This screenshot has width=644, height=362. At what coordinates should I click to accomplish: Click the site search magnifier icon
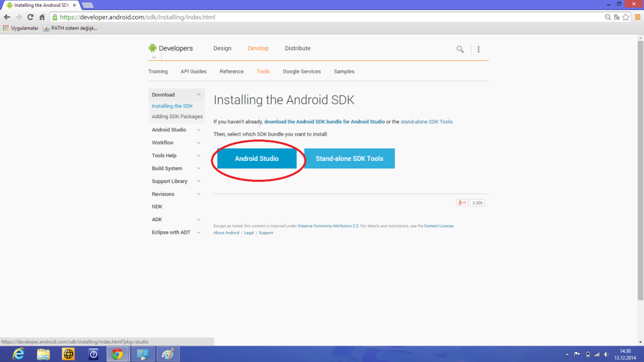460,49
